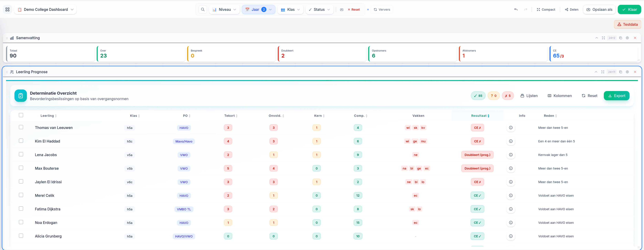Click the search magnifier icon
This screenshot has width=644, height=250.
point(203,9)
